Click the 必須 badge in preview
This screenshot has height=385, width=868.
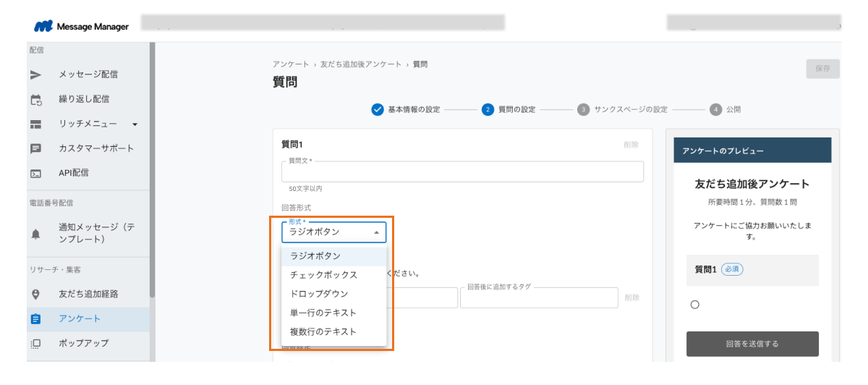(732, 269)
